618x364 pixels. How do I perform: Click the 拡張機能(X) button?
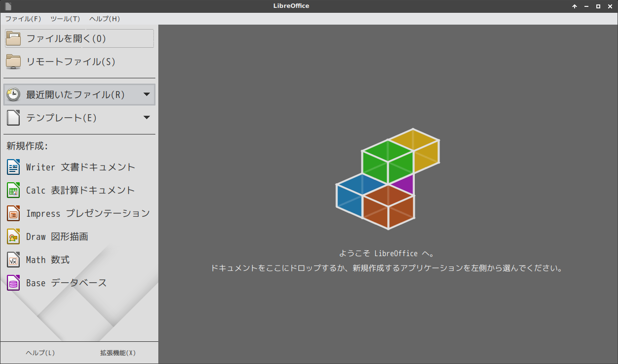click(118, 353)
